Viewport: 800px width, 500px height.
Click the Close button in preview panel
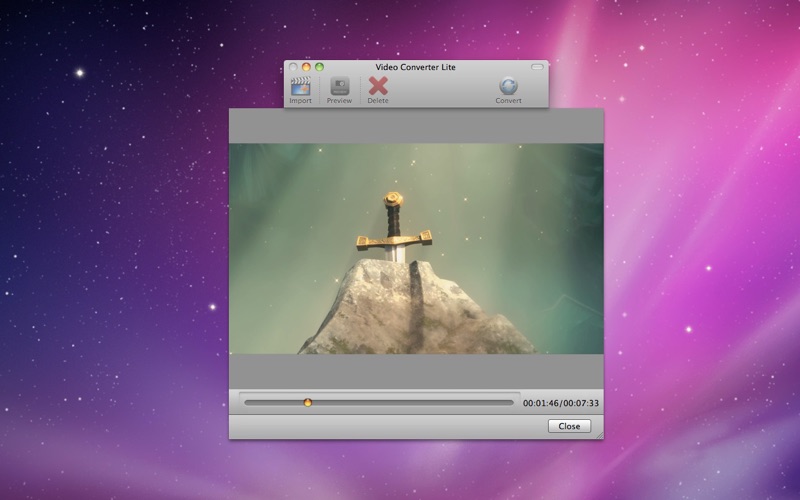coord(569,426)
